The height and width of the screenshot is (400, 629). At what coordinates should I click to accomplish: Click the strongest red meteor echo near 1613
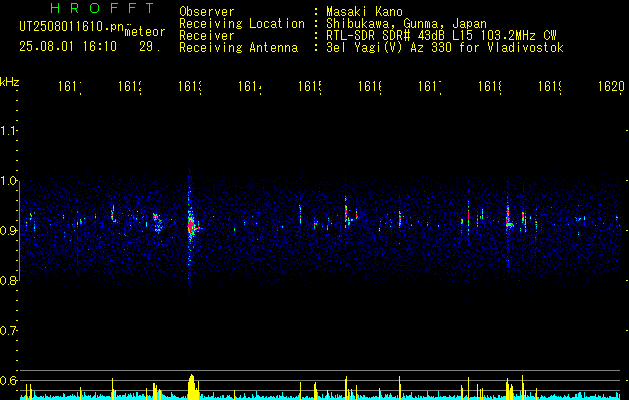click(191, 225)
